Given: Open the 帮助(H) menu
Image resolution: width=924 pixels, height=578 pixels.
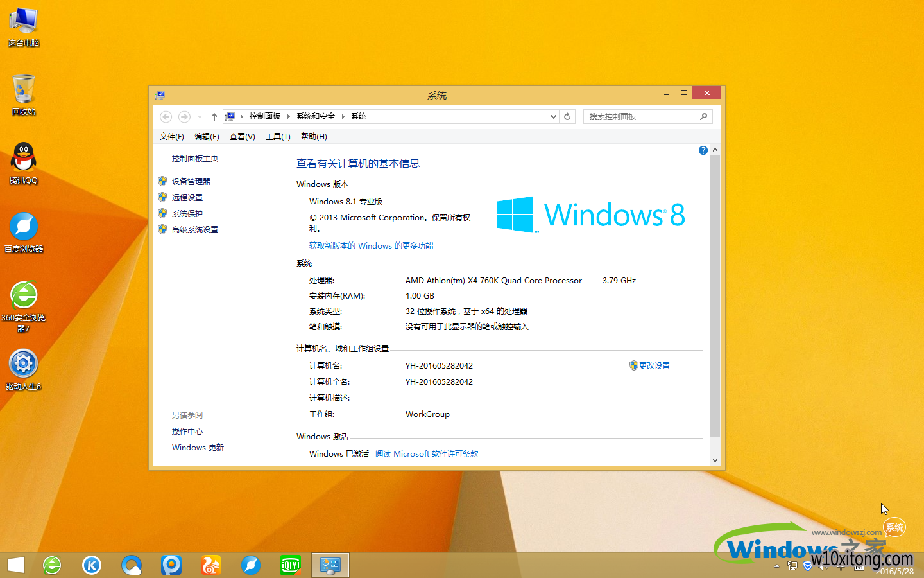Looking at the screenshot, I should coord(314,136).
